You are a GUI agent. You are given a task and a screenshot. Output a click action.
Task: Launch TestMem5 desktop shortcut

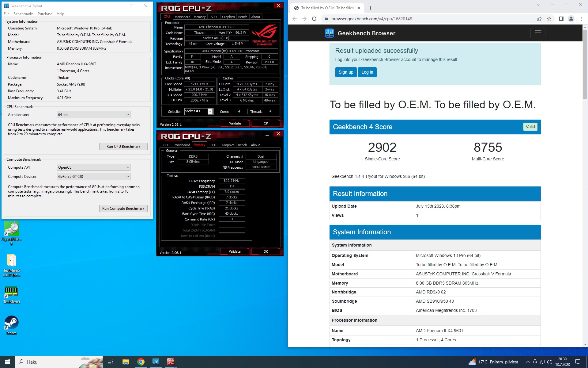point(12,295)
